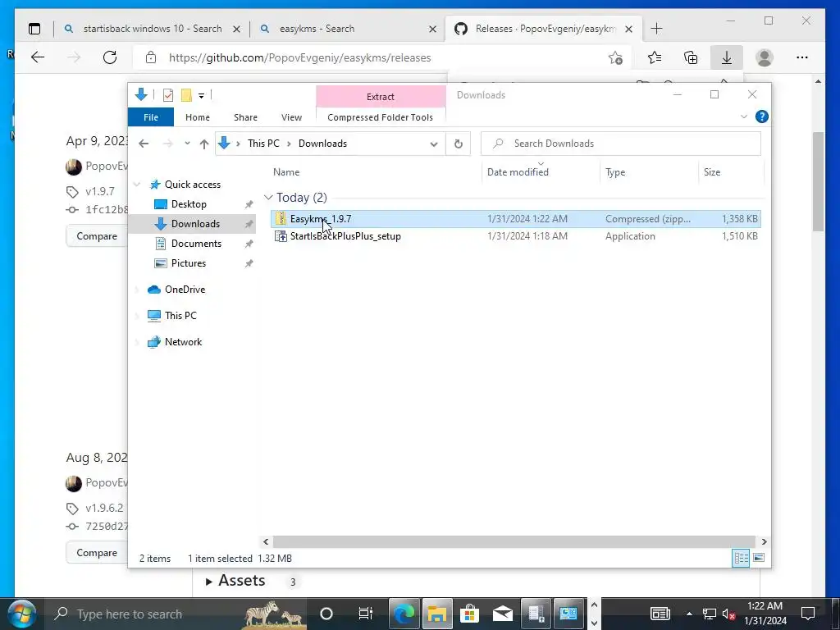Sort by Date modified column
Image resolution: width=840 pixels, height=630 pixels.
pos(518,172)
